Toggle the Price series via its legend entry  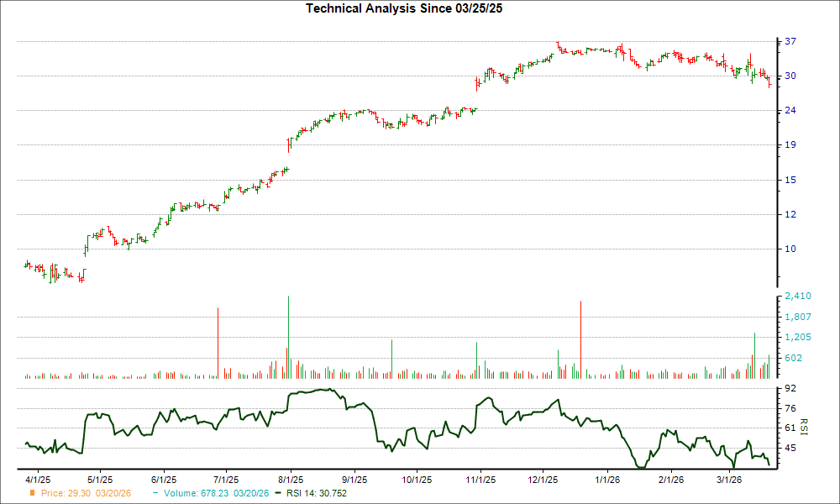point(77,494)
